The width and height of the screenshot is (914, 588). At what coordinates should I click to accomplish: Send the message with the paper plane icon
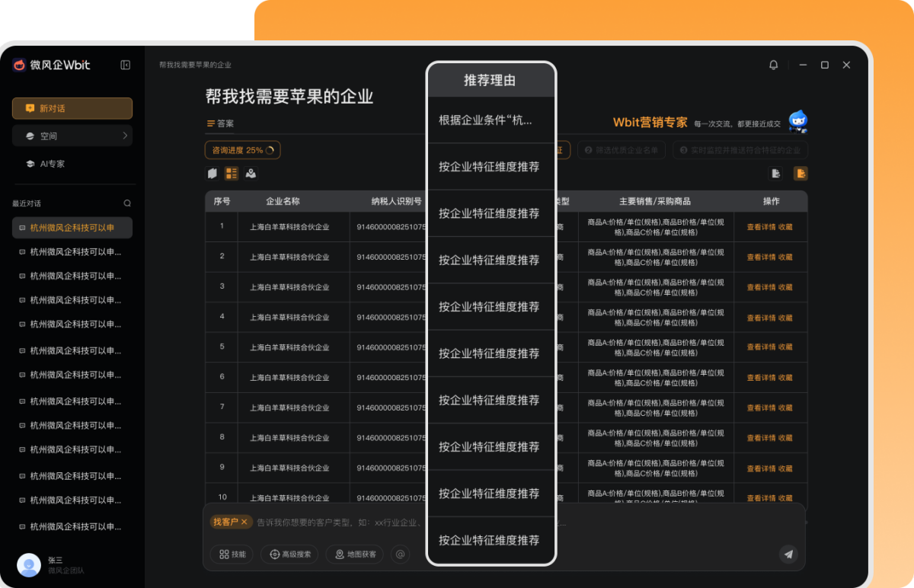tap(788, 554)
